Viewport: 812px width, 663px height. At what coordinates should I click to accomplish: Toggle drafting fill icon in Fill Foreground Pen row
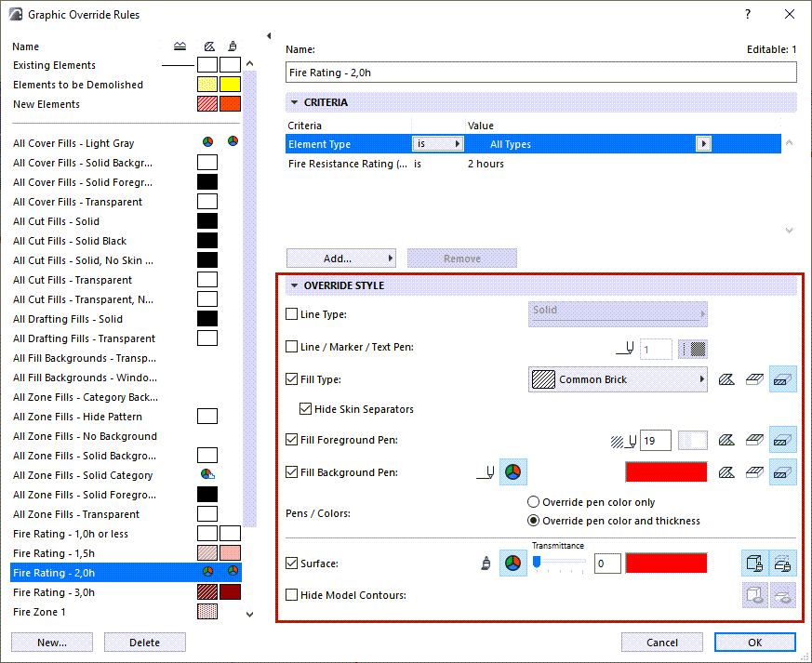[782, 440]
